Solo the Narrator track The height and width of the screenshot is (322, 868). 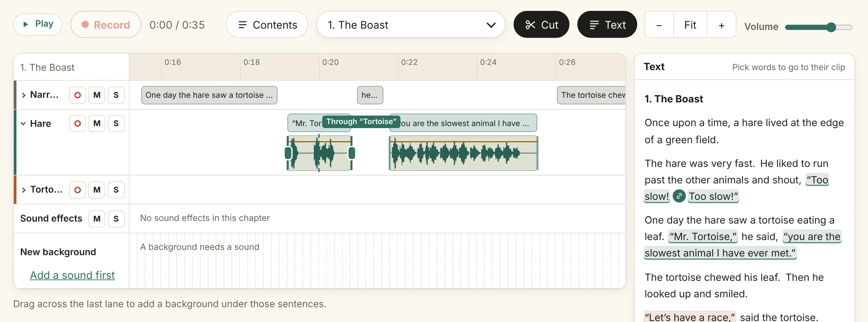[116, 95]
